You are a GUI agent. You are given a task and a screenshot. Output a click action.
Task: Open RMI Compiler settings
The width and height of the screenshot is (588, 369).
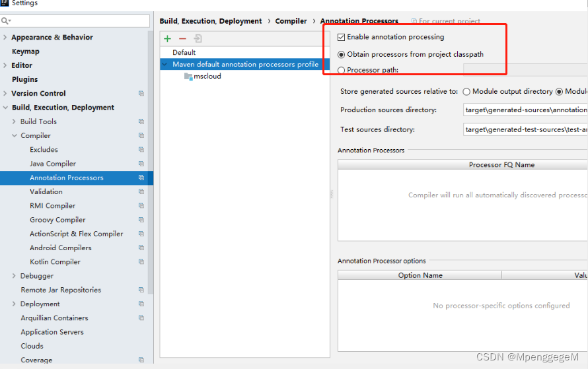(52, 206)
